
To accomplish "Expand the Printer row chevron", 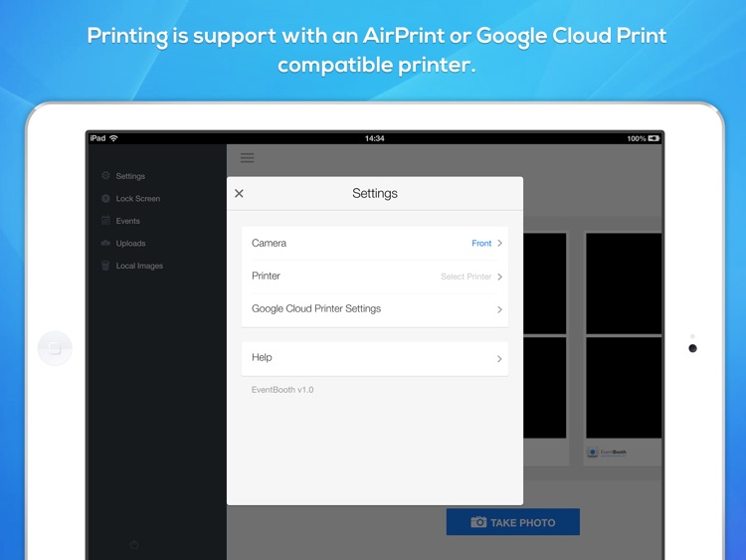I will (499, 277).
